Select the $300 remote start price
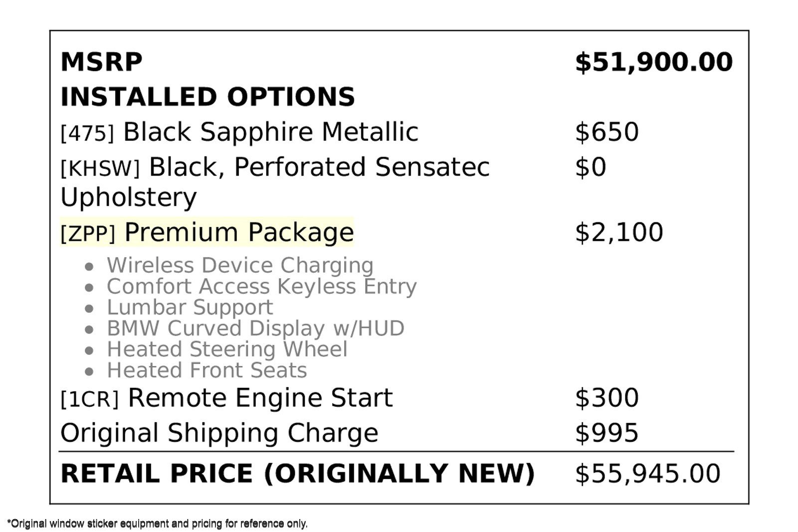 (x=606, y=398)
